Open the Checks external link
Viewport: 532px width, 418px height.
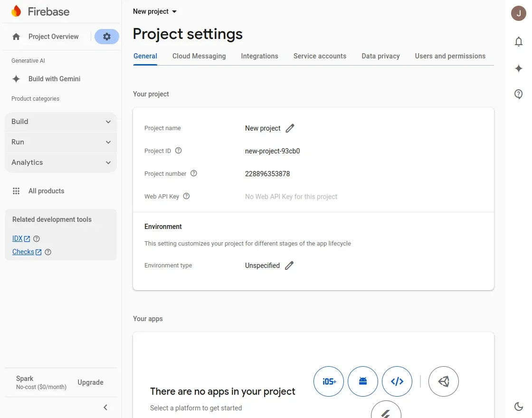click(x=27, y=252)
